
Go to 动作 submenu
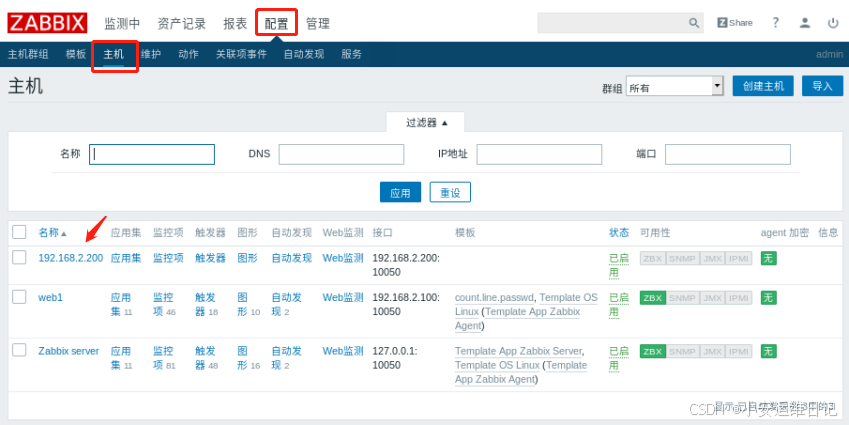(x=188, y=54)
